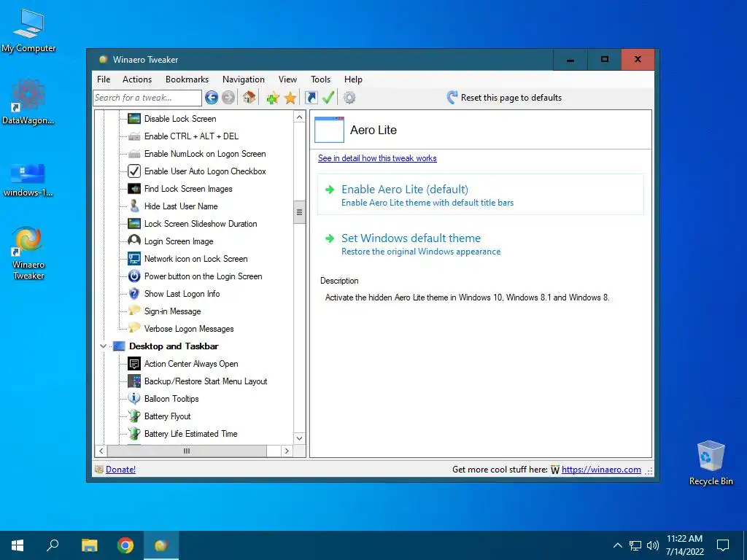Open the Help menu
The width and height of the screenshot is (747, 560).
coord(353,79)
